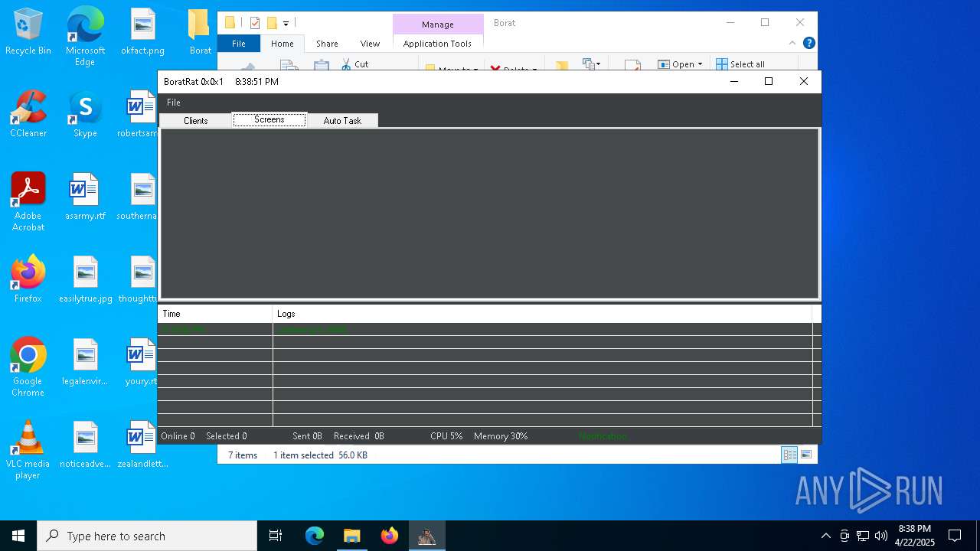The height and width of the screenshot is (551, 980).
Task: Click the Logs column header
Action: pyautogui.click(x=542, y=314)
